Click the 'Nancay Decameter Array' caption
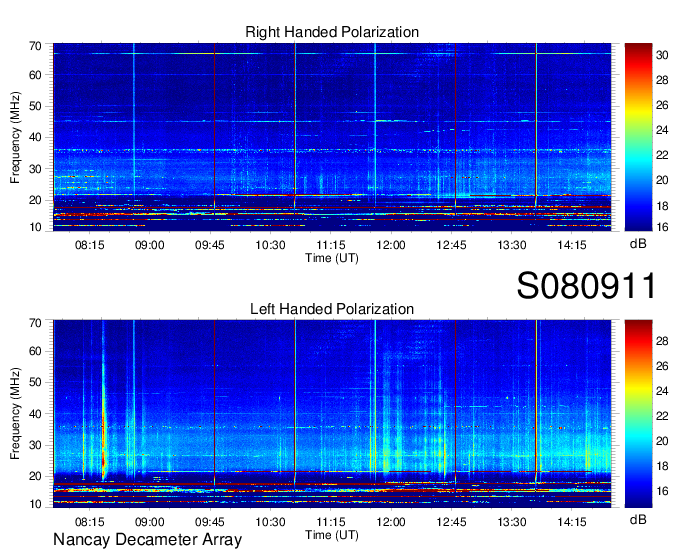The image size is (680, 552). point(147,540)
